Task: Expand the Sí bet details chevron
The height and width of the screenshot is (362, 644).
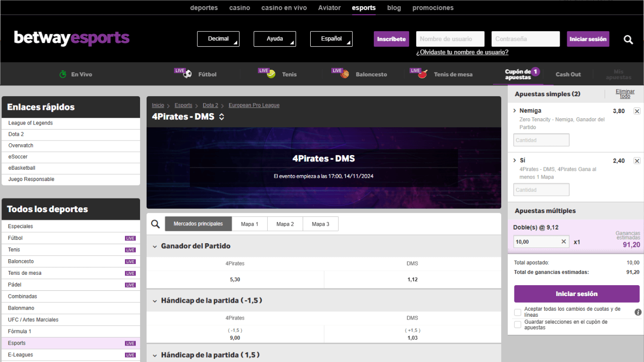Action: tap(515, 160)
